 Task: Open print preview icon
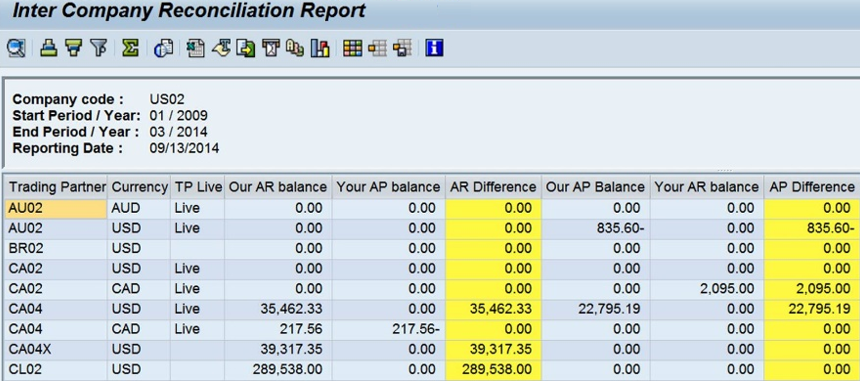163,48
